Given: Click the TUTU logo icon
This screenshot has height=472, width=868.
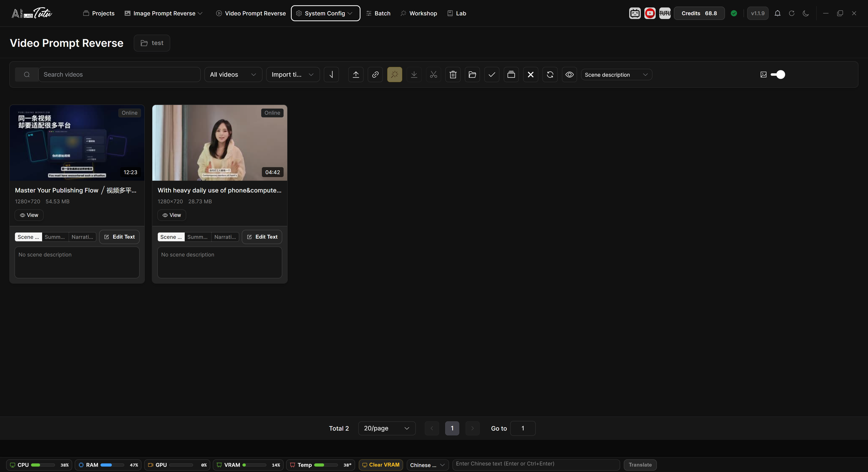Looking at the screenshot, I should pyautogui.click(x=665, y=13).
